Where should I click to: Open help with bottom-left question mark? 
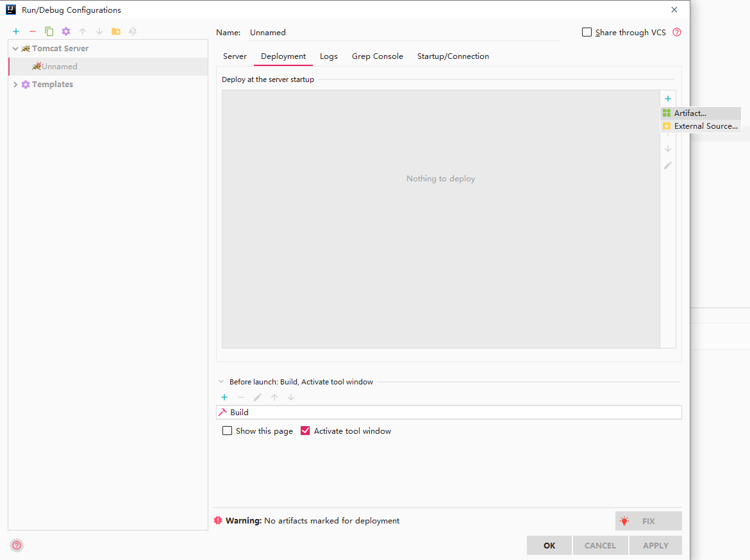coord(17,545)
